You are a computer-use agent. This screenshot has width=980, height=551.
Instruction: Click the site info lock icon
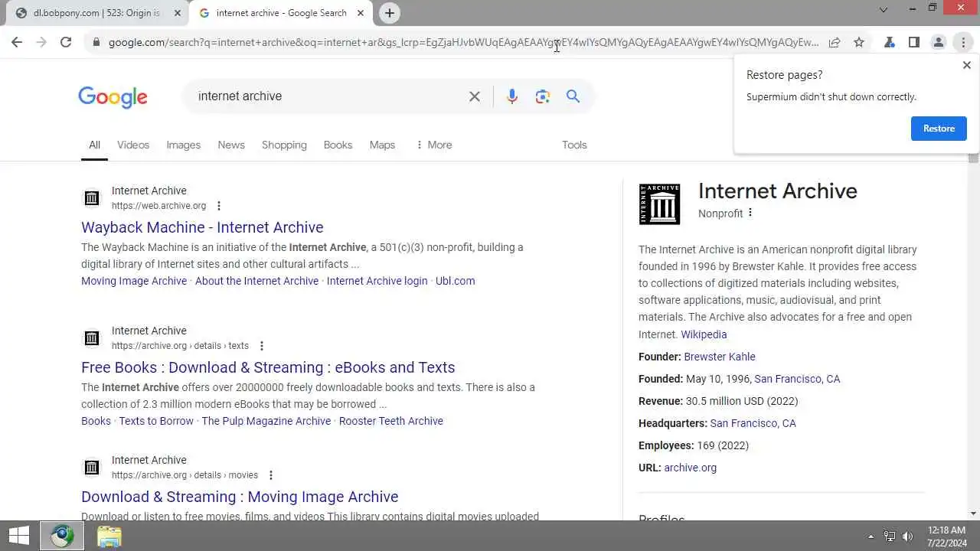(96, 42)
